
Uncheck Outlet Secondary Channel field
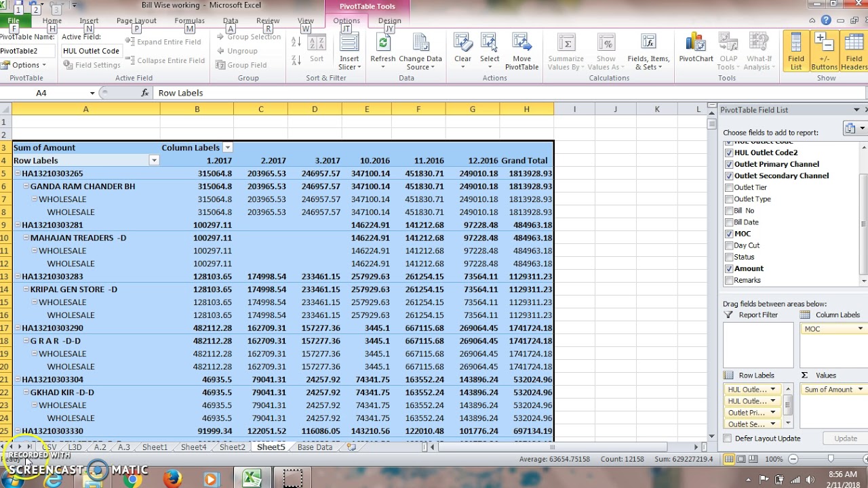tap(729, 176)
